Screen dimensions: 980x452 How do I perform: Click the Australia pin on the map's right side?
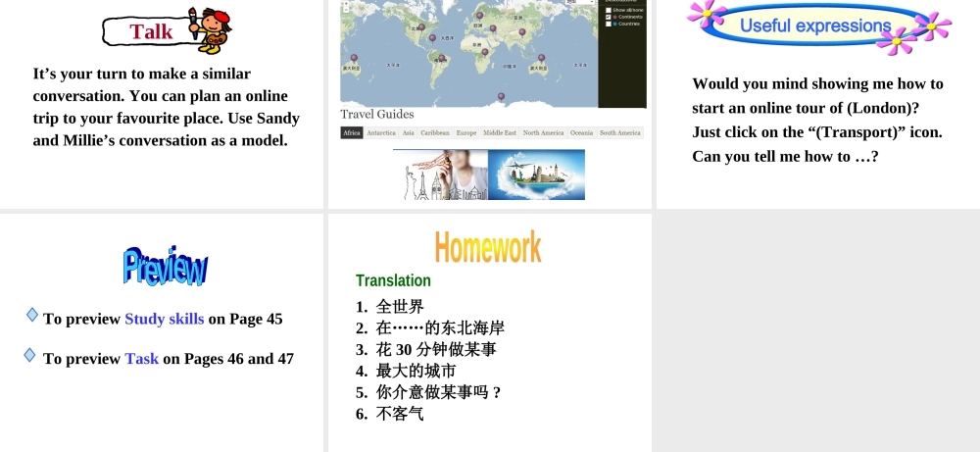(x=542, y=58)
